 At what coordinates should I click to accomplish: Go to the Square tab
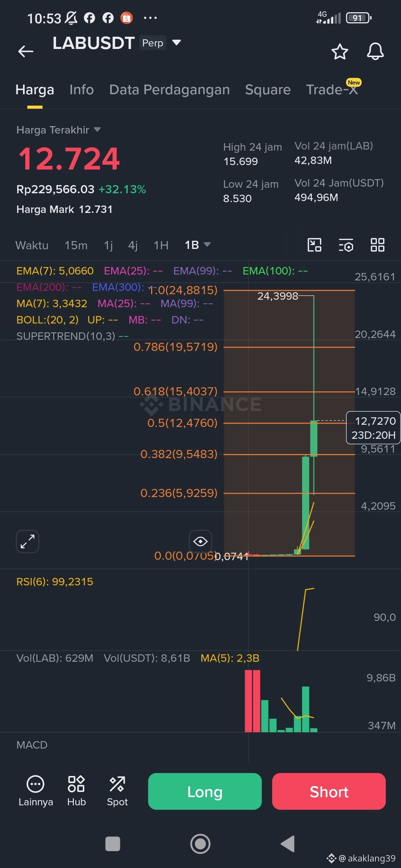pyautogui.click(x=268, y=90)
